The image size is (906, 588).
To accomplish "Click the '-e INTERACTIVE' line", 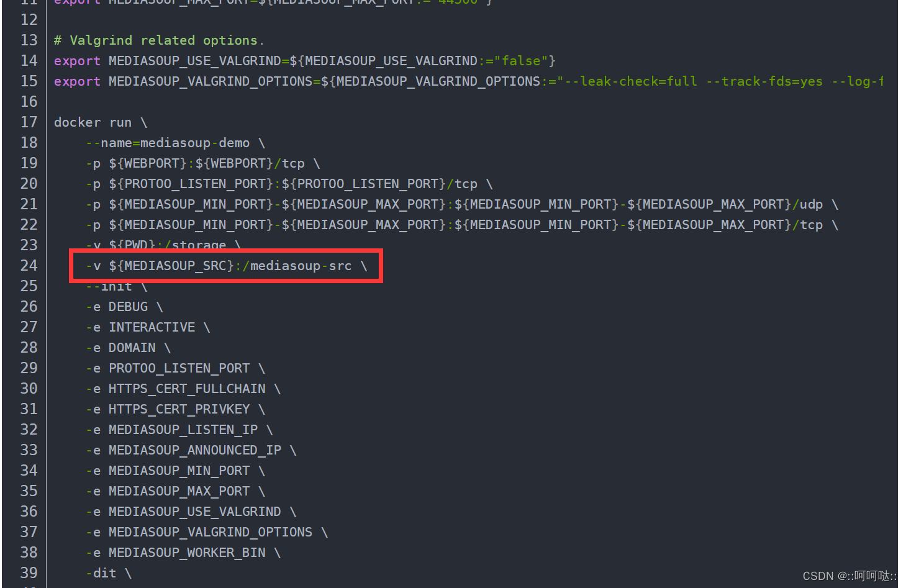I will [x=148, y=327].
